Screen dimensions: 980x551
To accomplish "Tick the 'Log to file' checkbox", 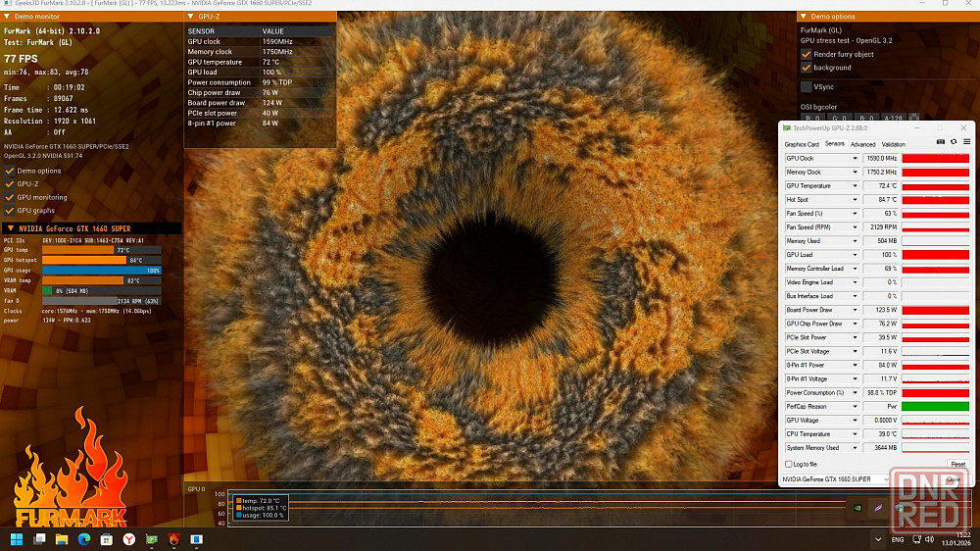I will (789, 464).
